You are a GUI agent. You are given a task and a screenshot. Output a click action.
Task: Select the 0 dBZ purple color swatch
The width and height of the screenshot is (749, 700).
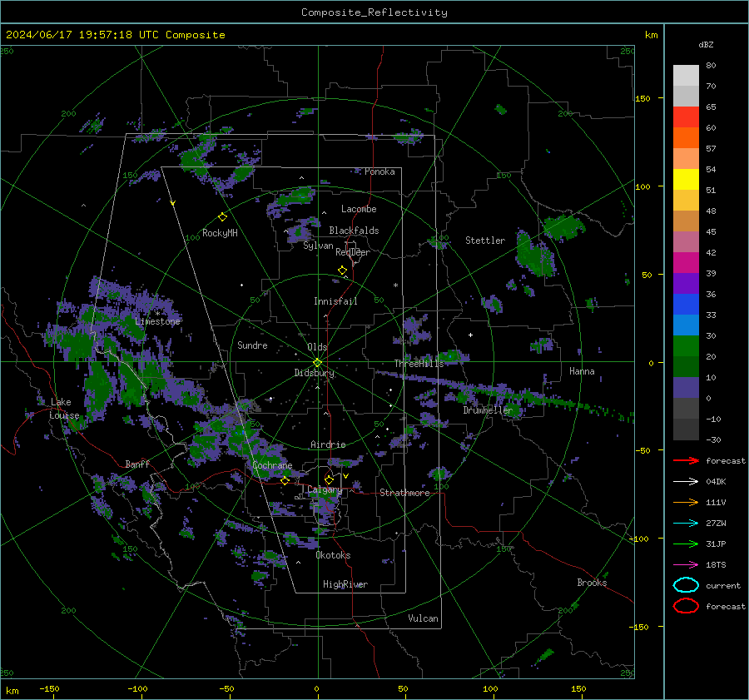686,388
